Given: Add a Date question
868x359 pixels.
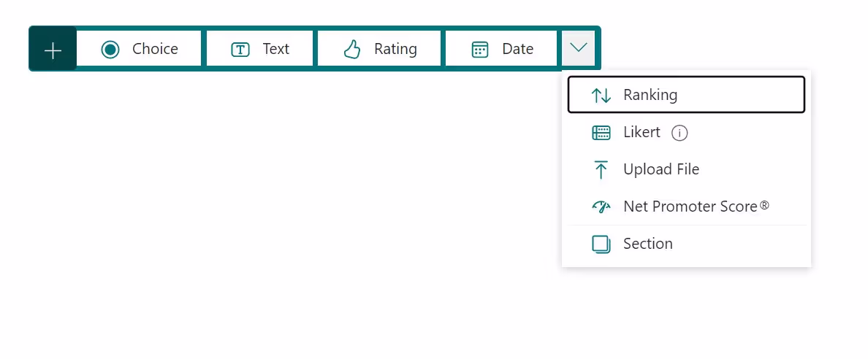Looking at the screenshot, I should (x=501, y=49).
